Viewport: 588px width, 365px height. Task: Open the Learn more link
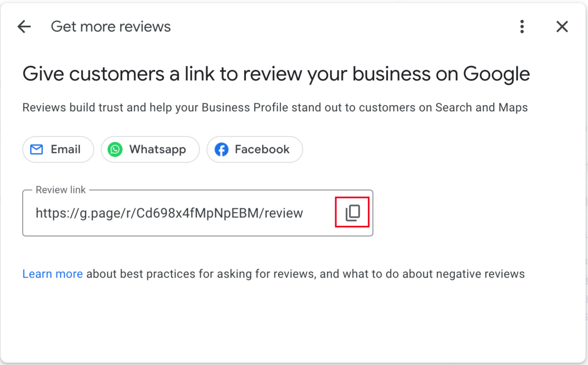click(x=53, y=274)
